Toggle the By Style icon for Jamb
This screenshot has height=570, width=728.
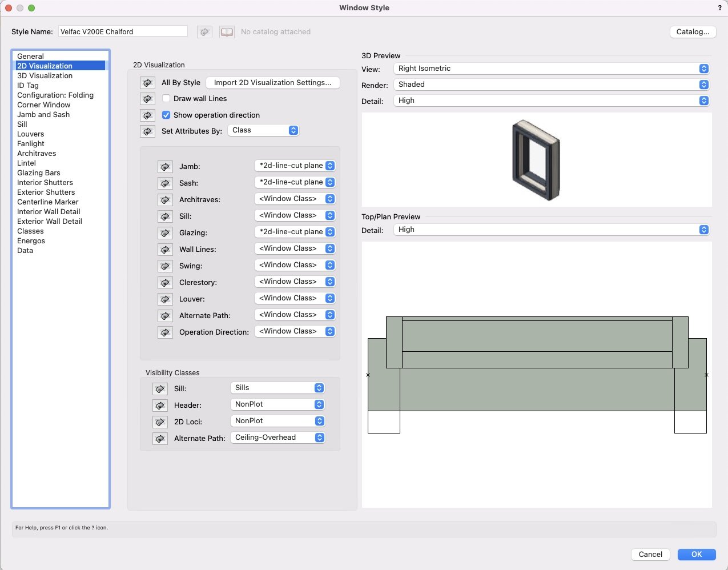pyautogui.click(x=165, y=166)
